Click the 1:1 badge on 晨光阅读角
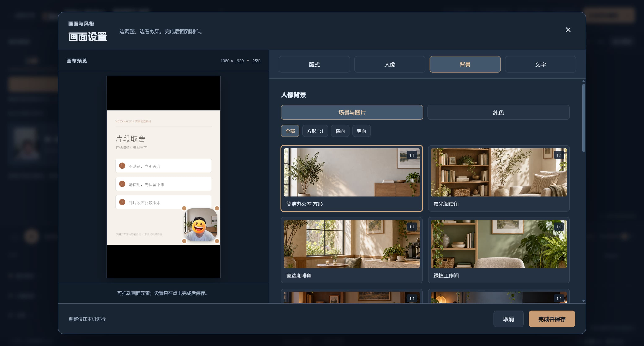The width and height of the screenshot is (644, 346). click(x=559, y=155)
